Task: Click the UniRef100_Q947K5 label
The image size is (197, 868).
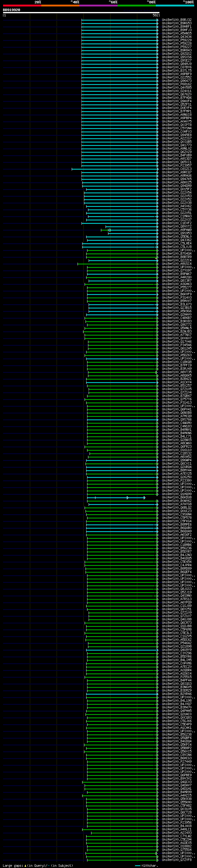Action: pos(177,179)
